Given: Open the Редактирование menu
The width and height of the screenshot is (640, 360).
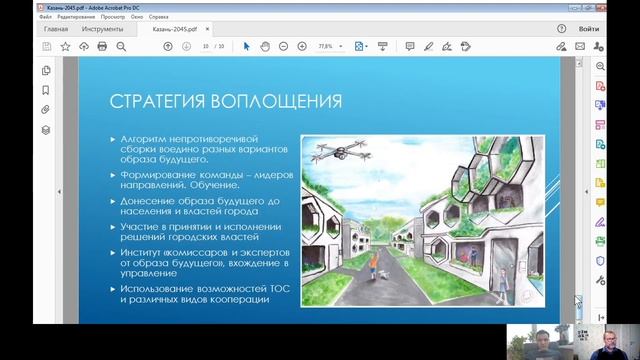Looking at the screenshot, I should [76, 17].
